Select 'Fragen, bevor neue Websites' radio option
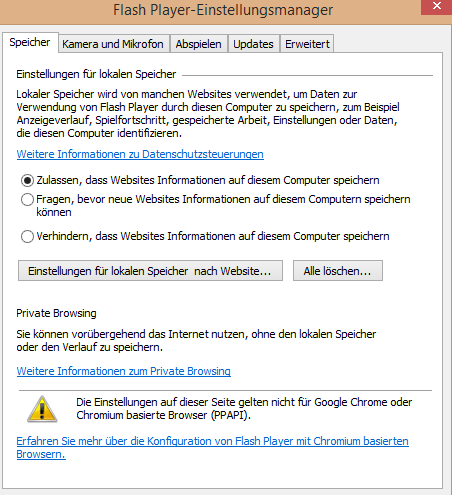The height and width of the screenshot is (495, 452). [27, 199]
